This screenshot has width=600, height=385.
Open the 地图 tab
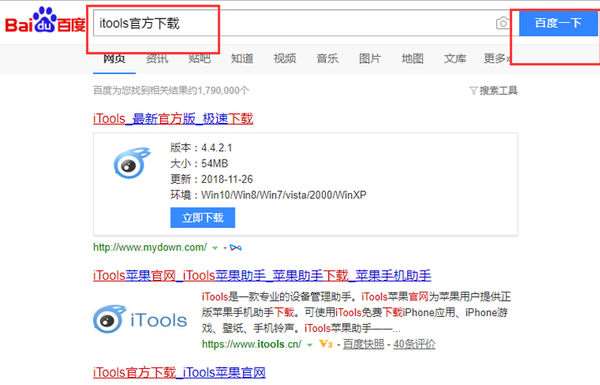(x=412, y=59)
